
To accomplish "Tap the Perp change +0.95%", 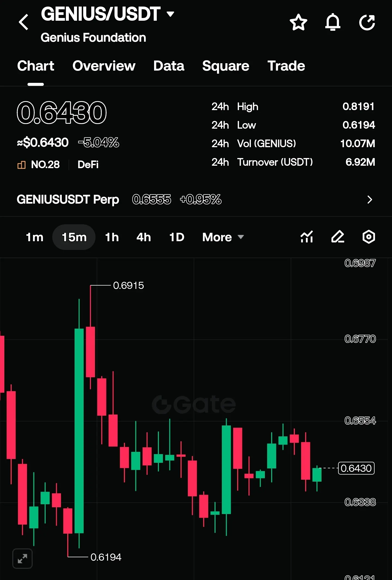I will [x=201, y=200].
